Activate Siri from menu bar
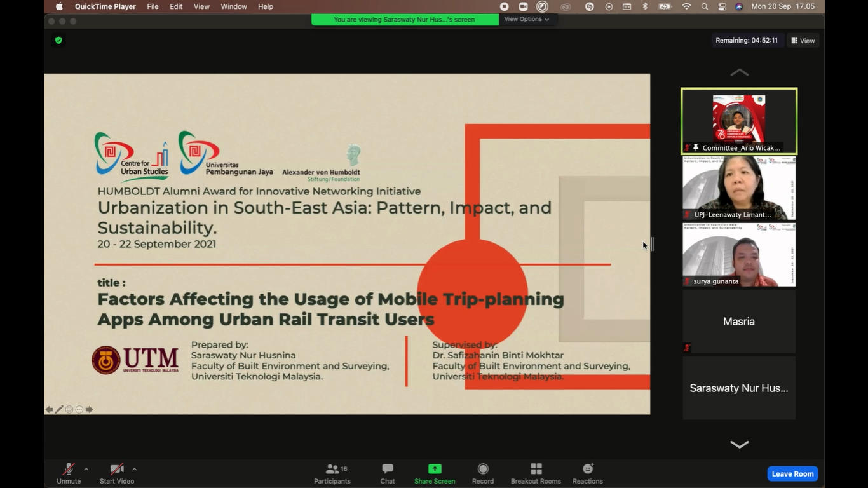The height and width of the screenshot is (488, 868). point(739,6)
